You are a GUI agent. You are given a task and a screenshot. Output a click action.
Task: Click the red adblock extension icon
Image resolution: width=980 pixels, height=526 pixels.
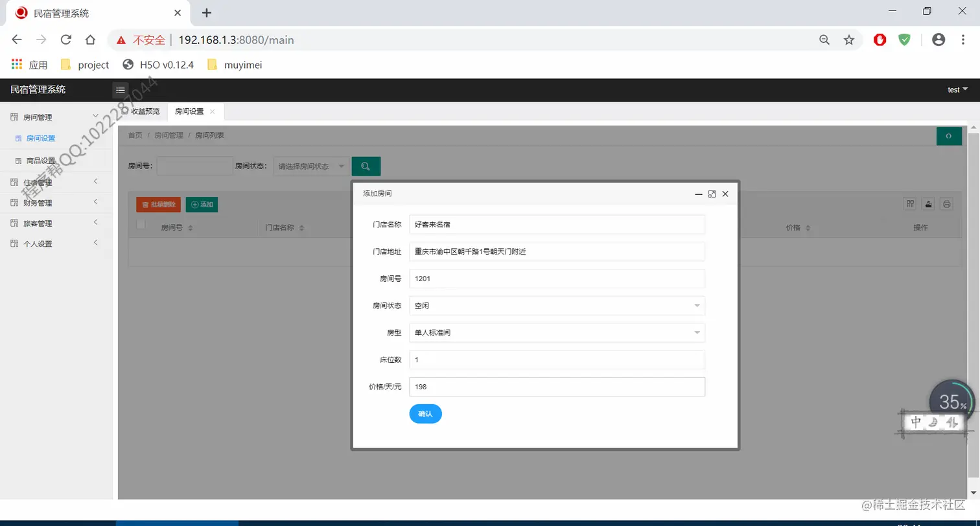click(880, 40)
